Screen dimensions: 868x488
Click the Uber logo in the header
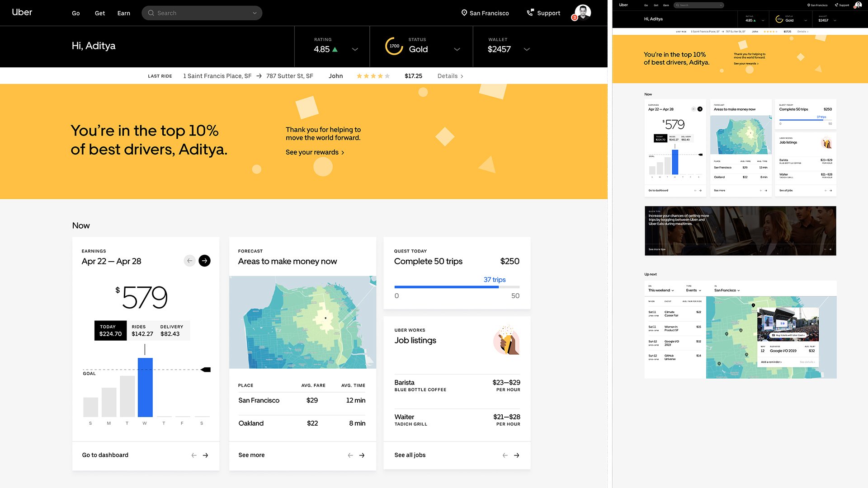[x=22, y=12]
